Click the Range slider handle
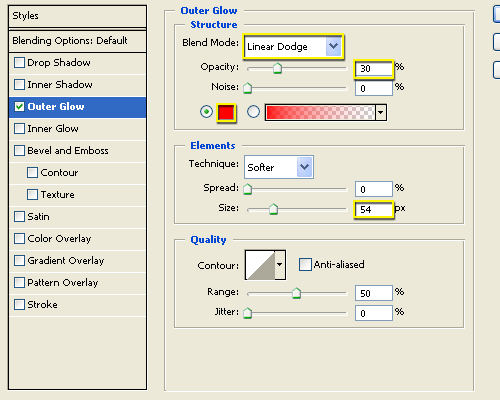Viewport: 500px width, 400px height. click(296, 293)
